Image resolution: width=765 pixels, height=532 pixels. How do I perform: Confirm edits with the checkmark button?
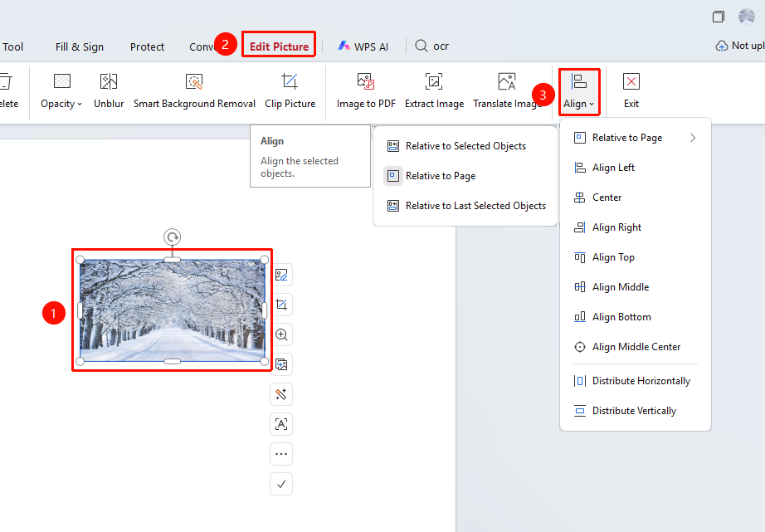pyautogui.click(x=281, y=484)
